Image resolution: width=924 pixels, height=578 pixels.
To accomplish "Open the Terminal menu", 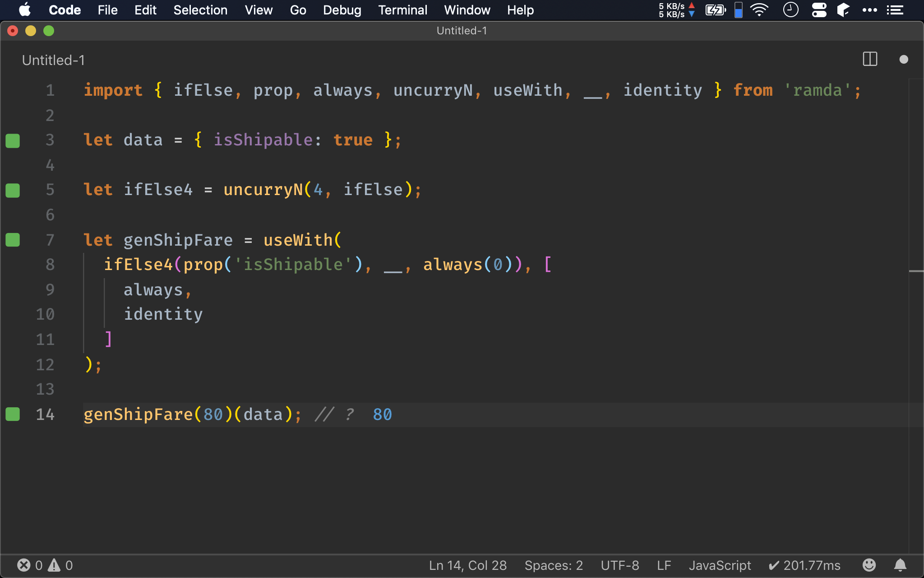I will [402, 9].
